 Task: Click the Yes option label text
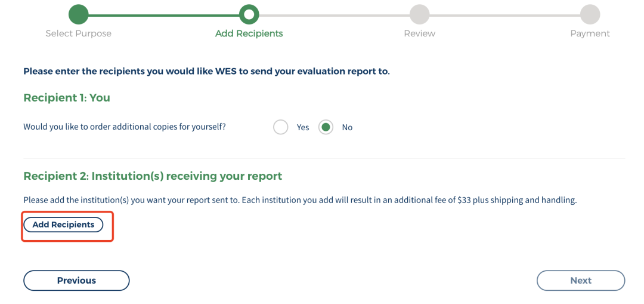[x=303, y=128]
